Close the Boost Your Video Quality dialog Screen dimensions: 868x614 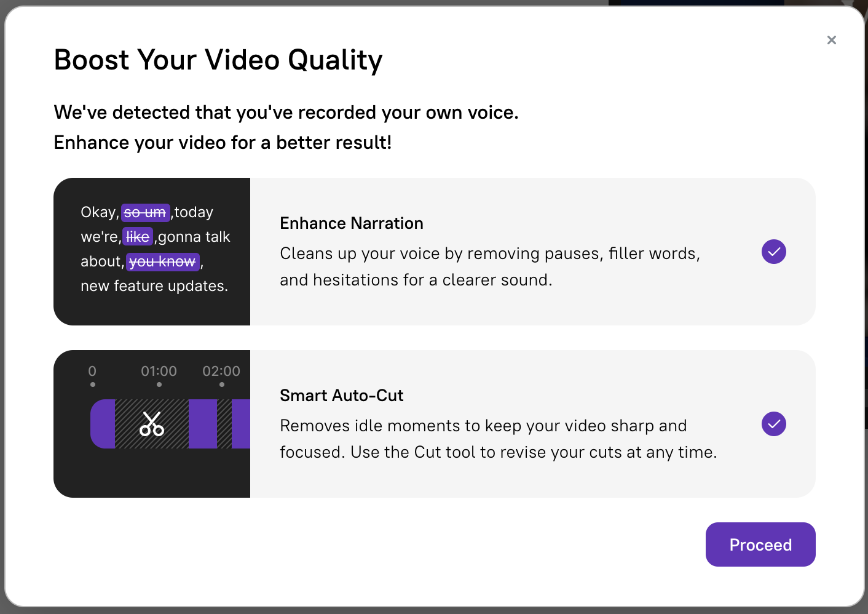(x=831, y=40)
